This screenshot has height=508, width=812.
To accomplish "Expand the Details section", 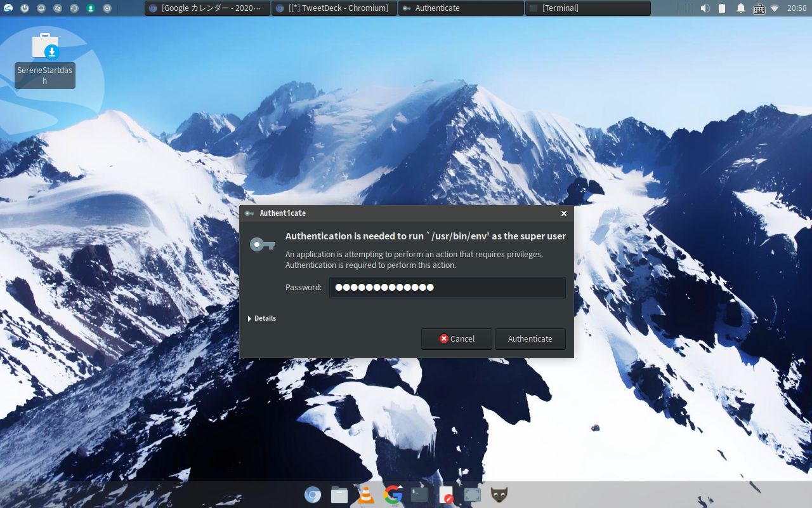I will click(x=262, y=318).
